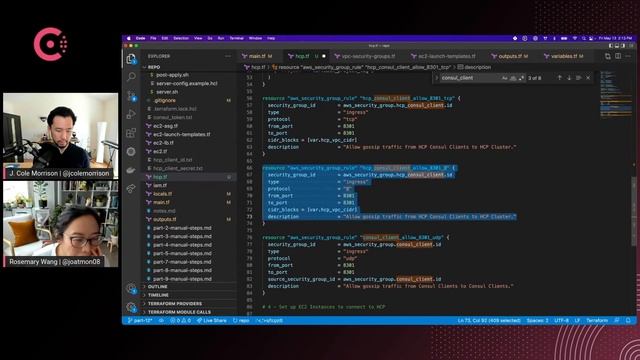Click Explorer panel more actions ellipsis
Viewport: 640px width, 360px height.
[x=228, y=56]
